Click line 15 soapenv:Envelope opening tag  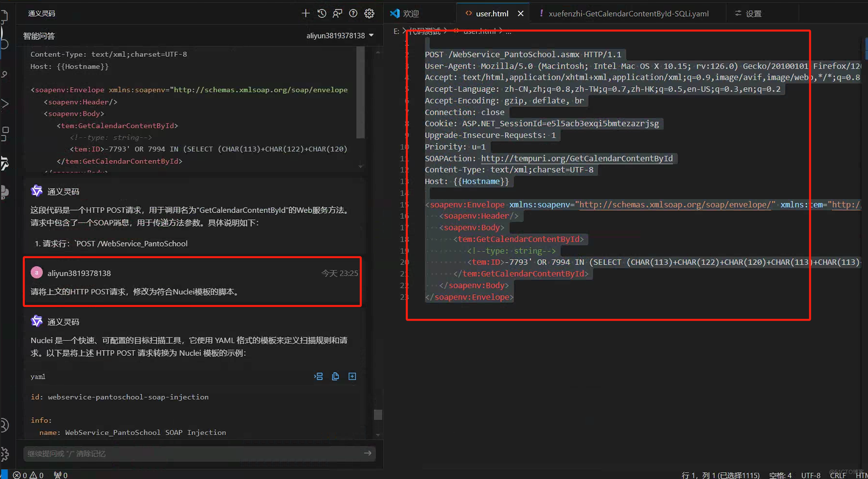[x=468, y=205]
